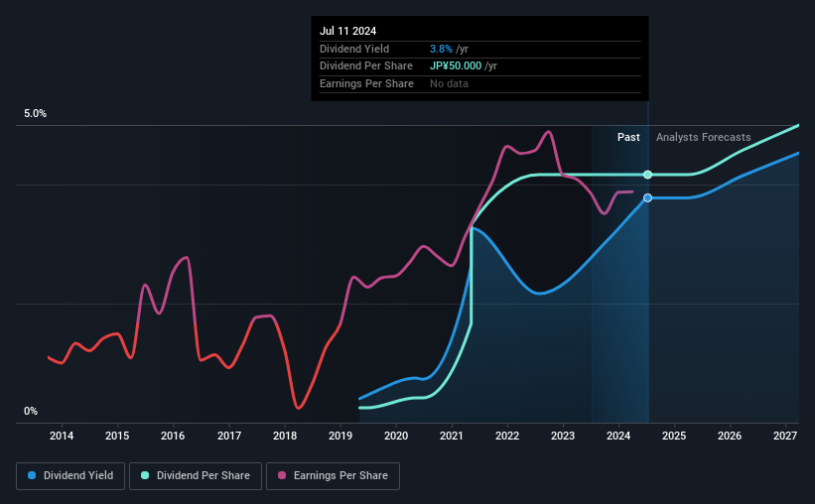815x504 pixels.
Task: Click the 5.0% y-axis label
Action: (x=36, y=114)
